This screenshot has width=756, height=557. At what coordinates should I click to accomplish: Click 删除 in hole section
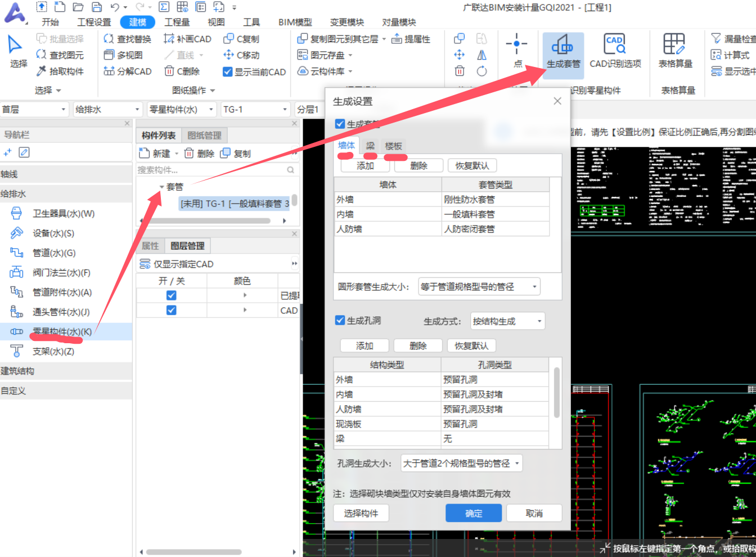tap(418, 346)
